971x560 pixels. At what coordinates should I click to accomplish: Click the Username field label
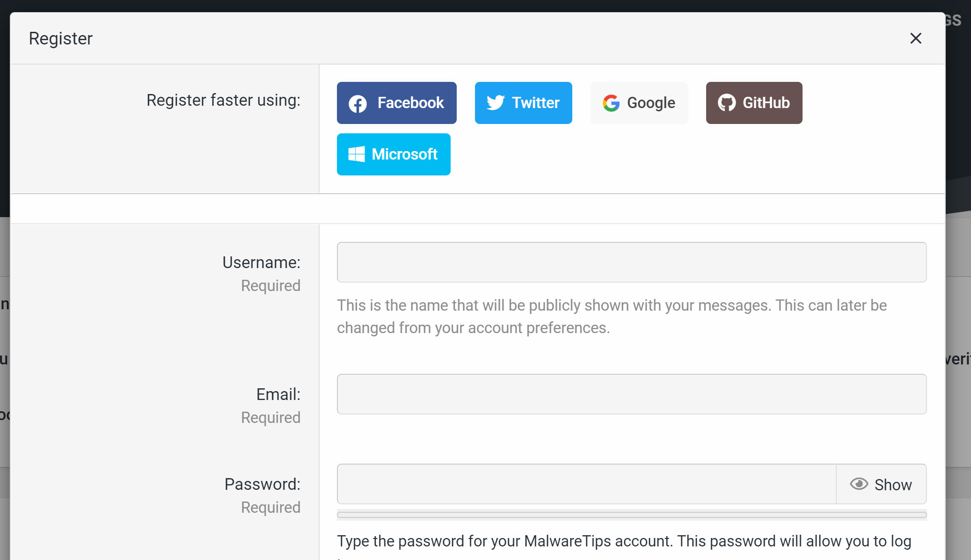click(x=261, y=262)
